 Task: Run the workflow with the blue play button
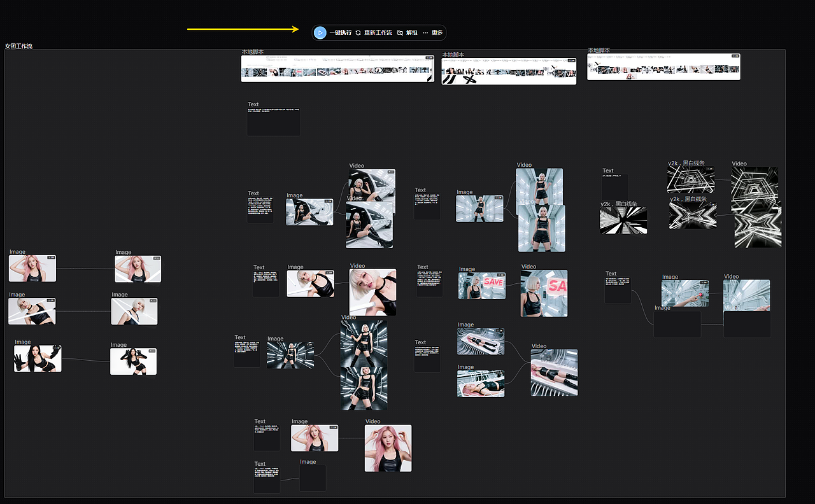320,32
